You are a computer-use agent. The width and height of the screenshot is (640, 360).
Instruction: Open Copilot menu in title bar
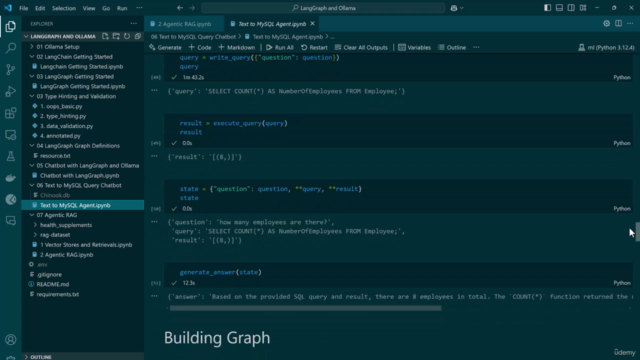click(x=457, y=8)
